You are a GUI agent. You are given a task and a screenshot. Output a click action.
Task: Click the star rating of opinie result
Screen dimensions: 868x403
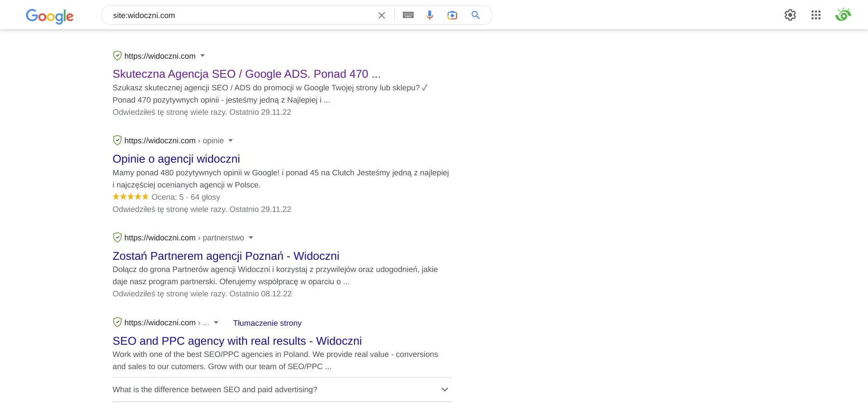pyautogui.click(x=130, y=197)
